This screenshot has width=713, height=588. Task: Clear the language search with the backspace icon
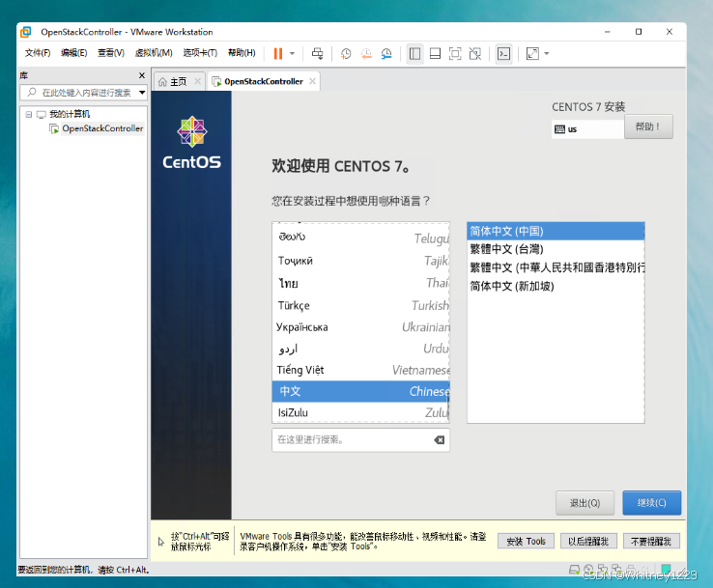click(439, 439)
